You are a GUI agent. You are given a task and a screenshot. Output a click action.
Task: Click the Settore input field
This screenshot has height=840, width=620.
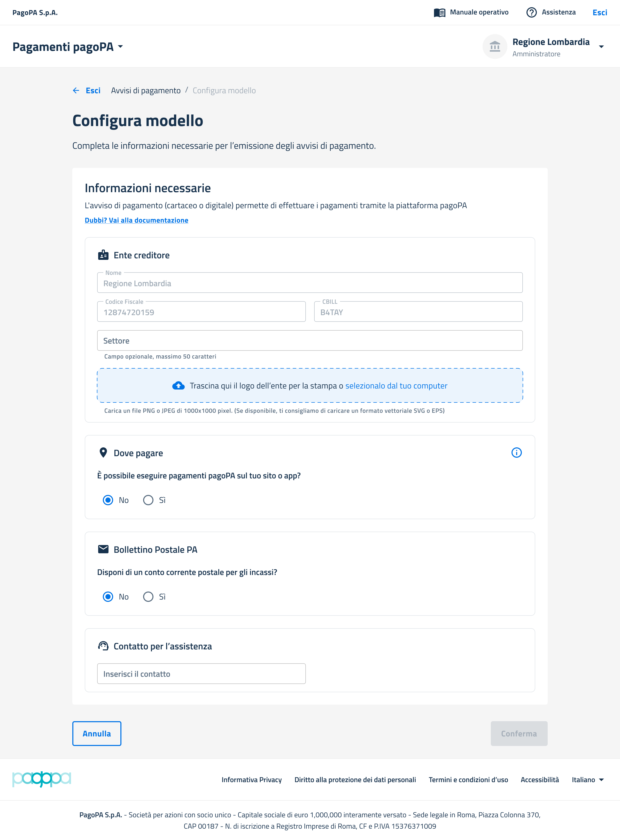(310, 341)
